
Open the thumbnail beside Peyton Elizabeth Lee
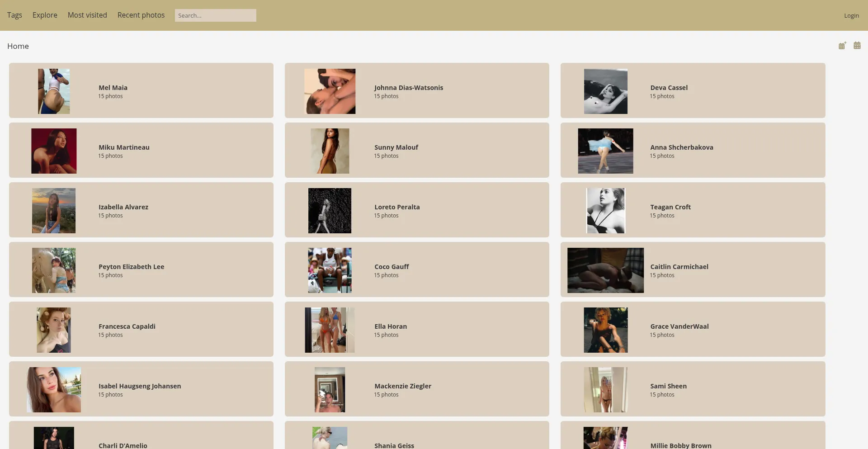[54, 270]
